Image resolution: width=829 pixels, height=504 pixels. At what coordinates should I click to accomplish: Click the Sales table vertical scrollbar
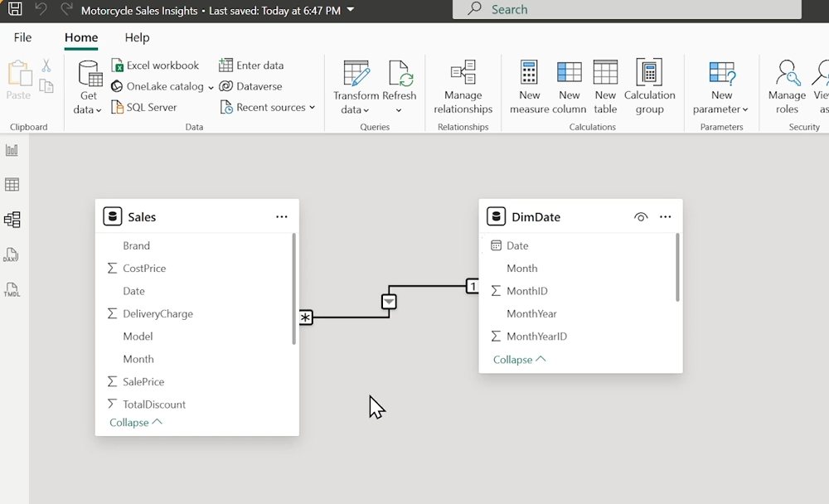293,288
